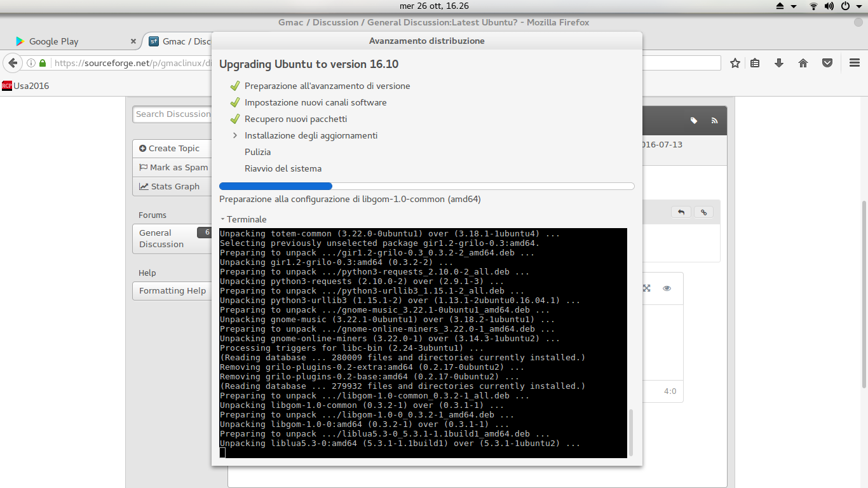Click the upgrade progress bar

point(426,186)
